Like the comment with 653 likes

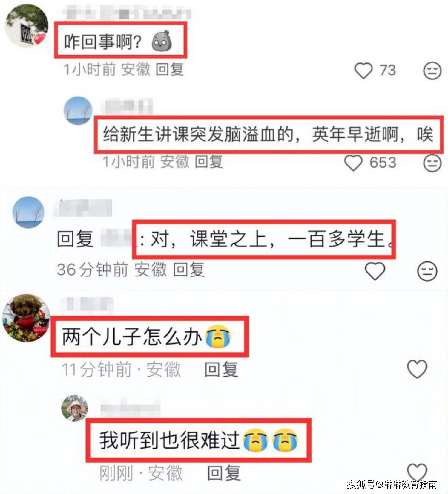click(353, 163)
